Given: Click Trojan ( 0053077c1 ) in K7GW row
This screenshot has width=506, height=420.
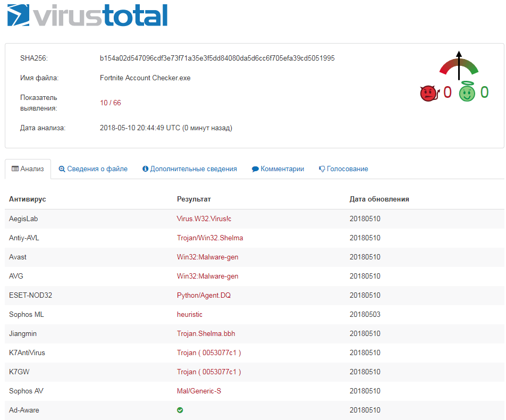Looking at the screenshot, I should click(209, 372).
